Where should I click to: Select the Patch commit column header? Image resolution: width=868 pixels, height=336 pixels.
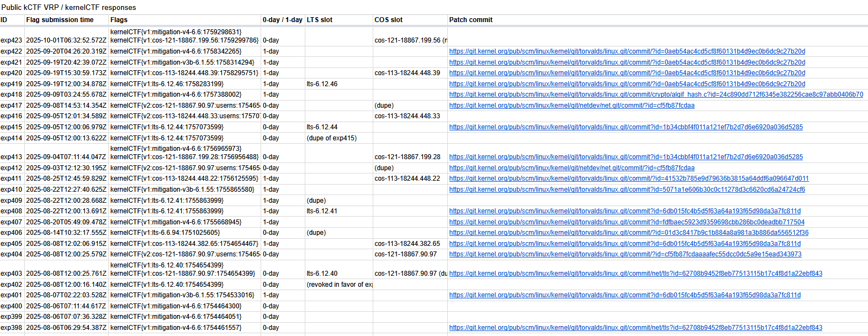pyautogui.click(x=470, y=20)
